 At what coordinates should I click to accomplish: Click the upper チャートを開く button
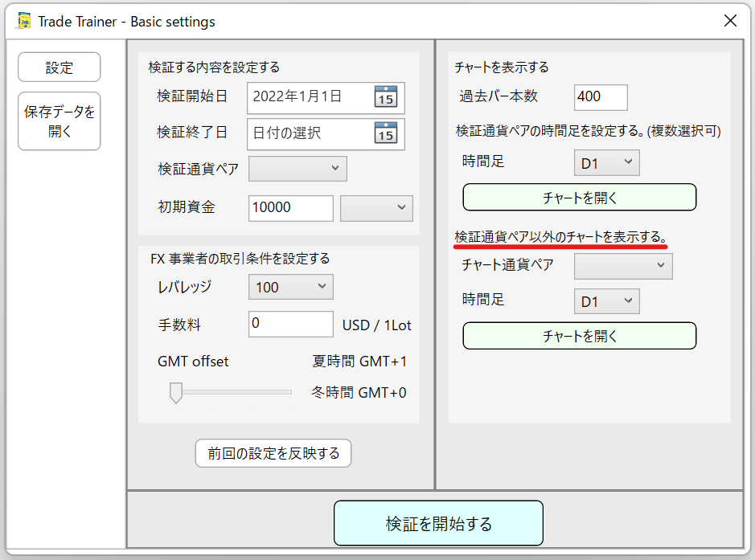[x=579, y=197]
